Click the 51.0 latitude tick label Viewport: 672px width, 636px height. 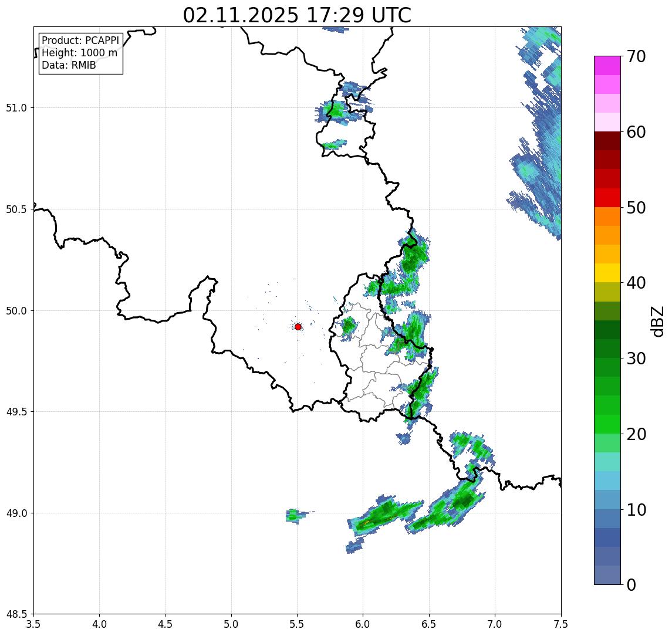(x=16, y=107)
